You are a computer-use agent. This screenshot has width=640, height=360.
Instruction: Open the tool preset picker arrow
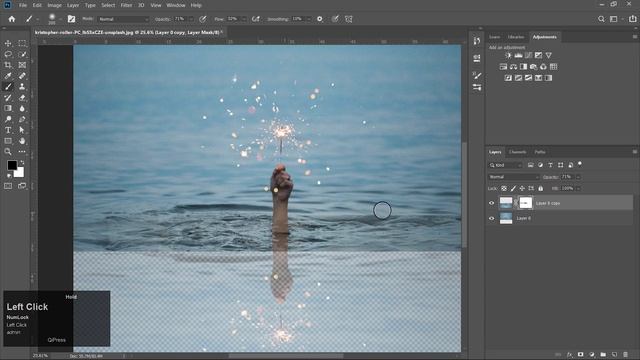point(38,19)
